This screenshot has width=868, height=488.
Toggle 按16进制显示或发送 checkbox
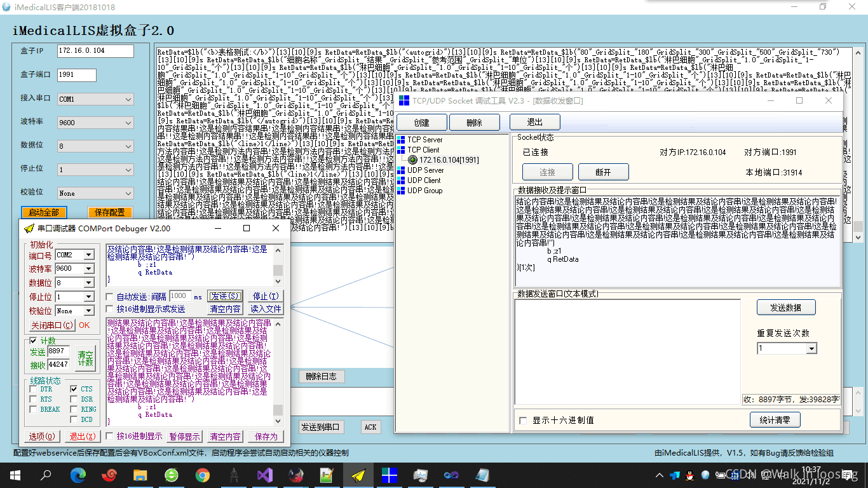click(109, 309)
